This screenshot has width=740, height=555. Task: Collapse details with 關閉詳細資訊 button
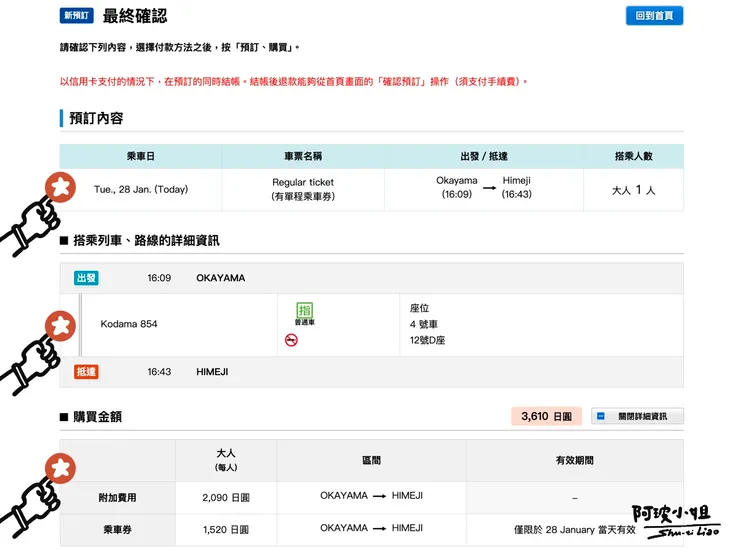click(637, 416)
